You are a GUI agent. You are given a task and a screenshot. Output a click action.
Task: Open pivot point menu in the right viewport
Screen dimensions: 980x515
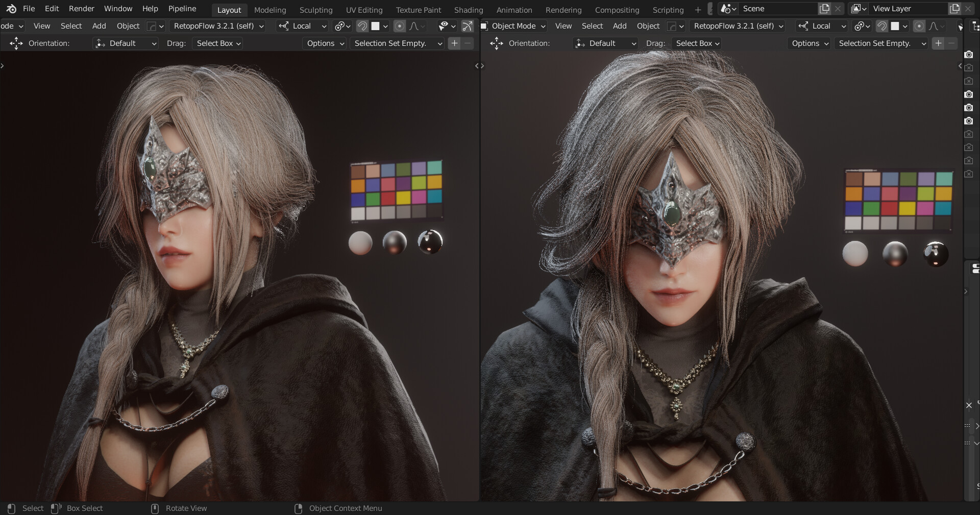[862, 26]
